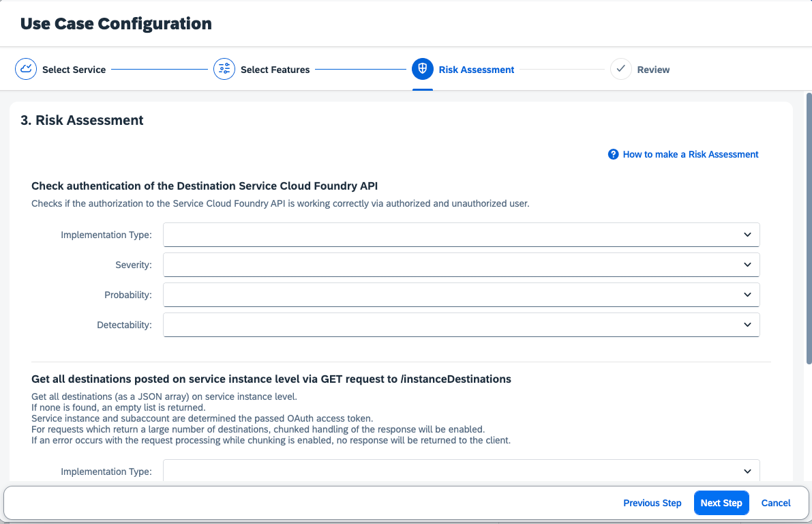
Task: Open the Severity dropdown
Action: click(x=461, y=265)
